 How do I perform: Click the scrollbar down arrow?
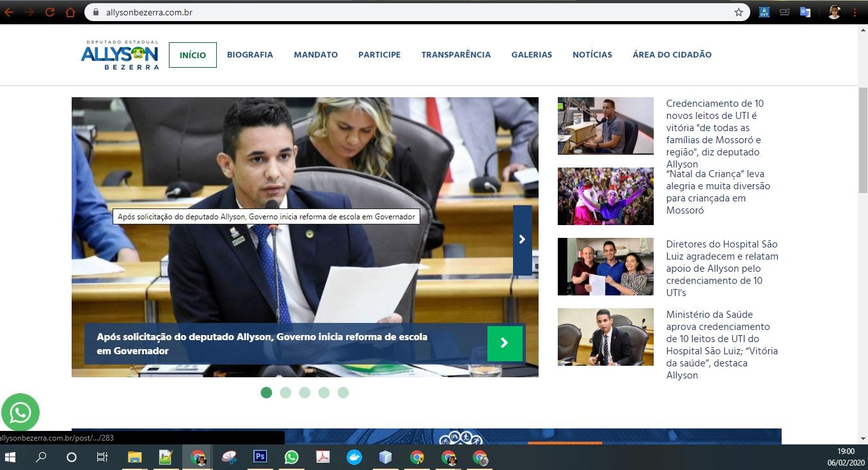(x=863, y=439)
